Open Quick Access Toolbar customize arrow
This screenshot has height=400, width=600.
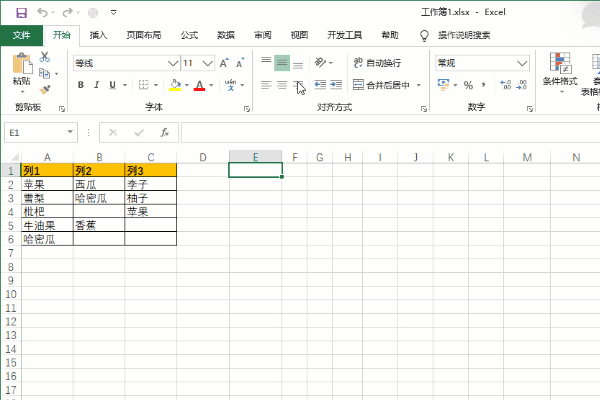pyautogui.click(x=114, y=13)
